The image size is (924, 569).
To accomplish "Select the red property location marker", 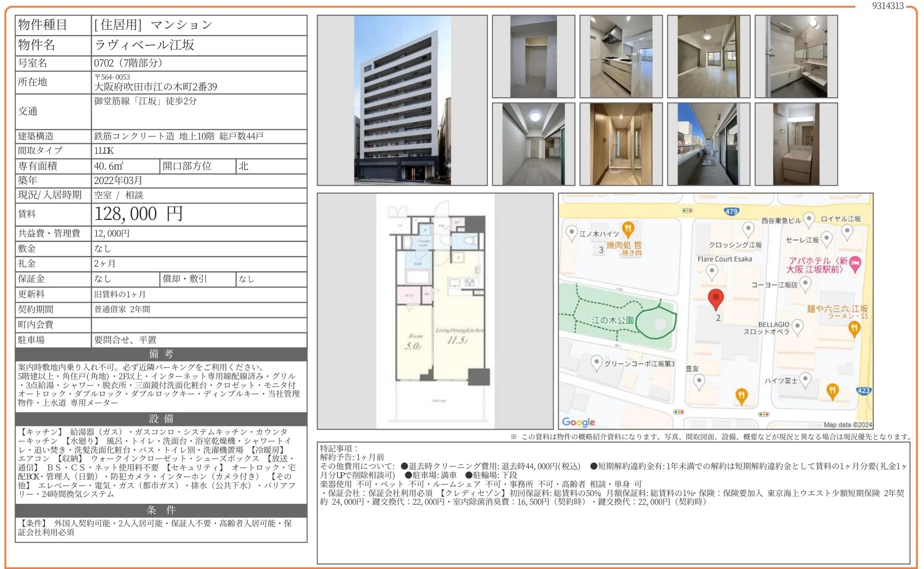I will point(715,297).
